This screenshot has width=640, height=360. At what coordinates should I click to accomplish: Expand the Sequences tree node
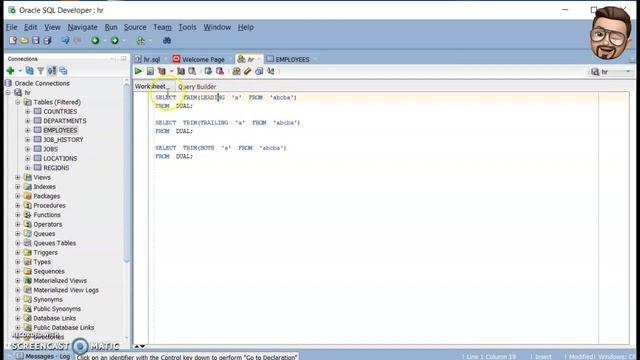pos(18,271)
